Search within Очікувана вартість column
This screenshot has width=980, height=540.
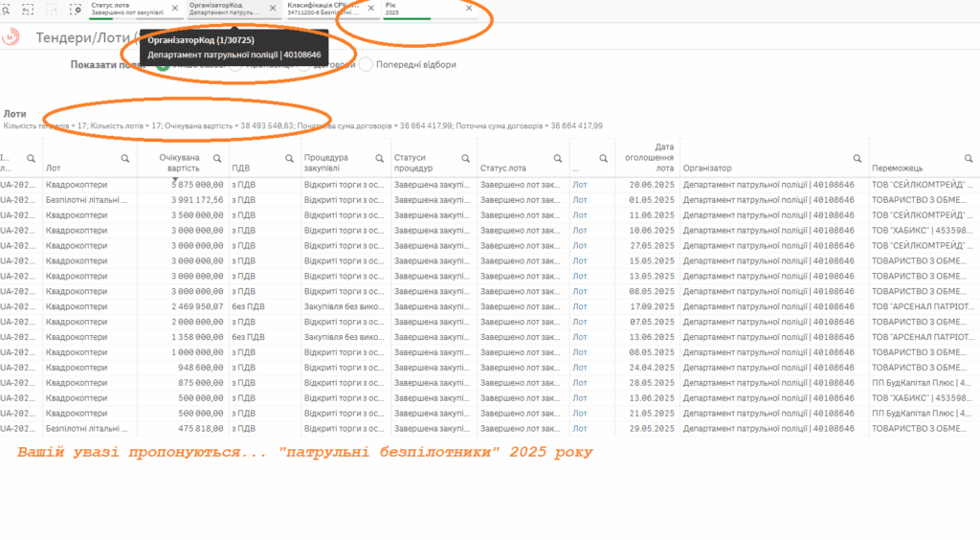pyautogui.click(x=216, y=158)
